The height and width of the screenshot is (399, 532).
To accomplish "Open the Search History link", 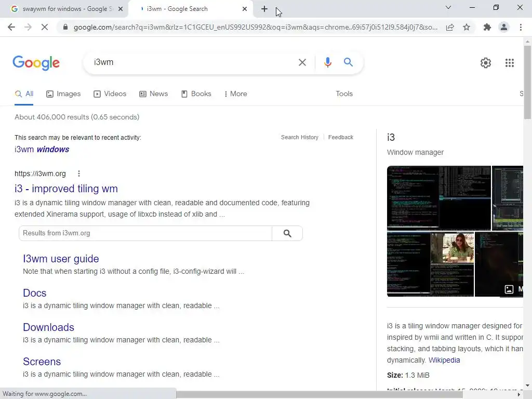I will [x=300, y=137].
